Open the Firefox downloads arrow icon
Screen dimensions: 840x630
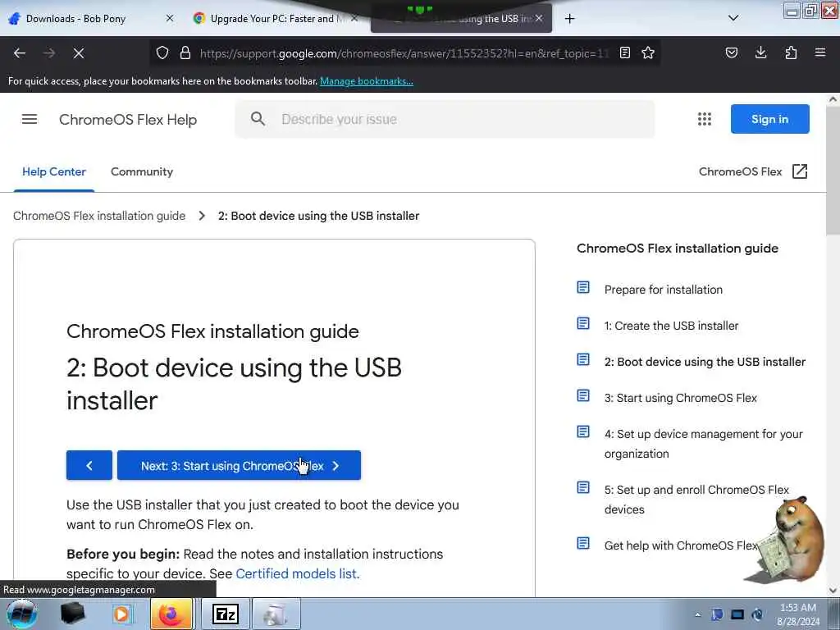pos(760,53)
